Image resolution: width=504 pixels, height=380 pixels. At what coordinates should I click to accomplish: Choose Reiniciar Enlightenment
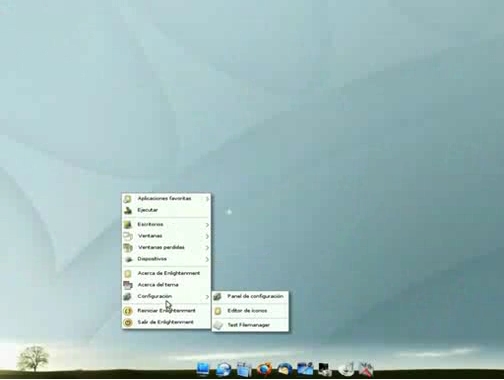[166, 311]
